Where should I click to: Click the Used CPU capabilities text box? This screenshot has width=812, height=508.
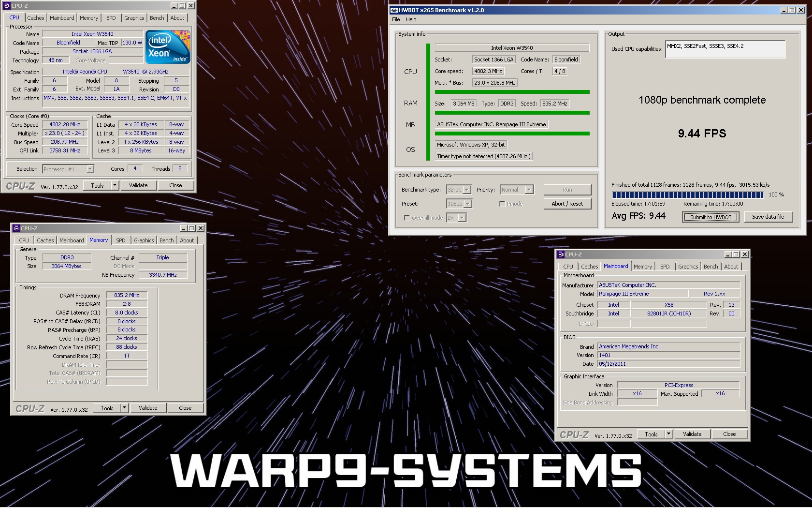click(725, 49)
